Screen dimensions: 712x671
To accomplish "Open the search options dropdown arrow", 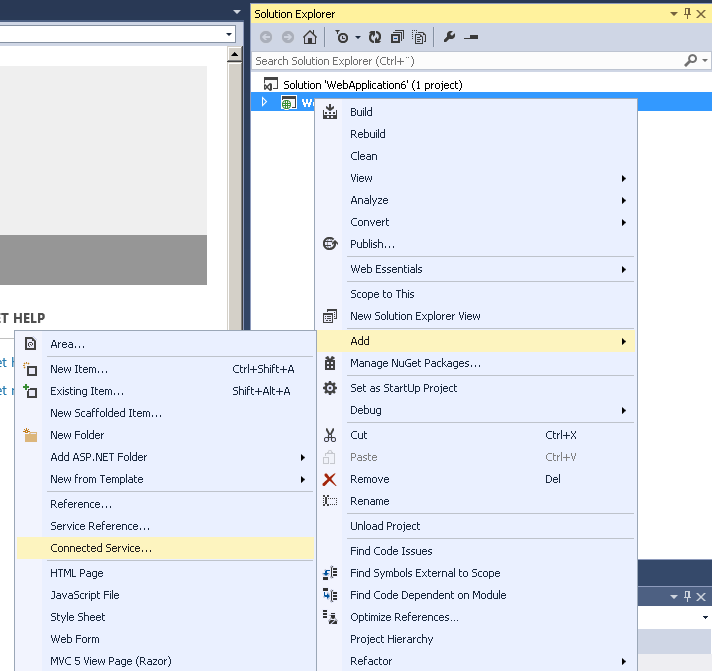I will (704, 61).
